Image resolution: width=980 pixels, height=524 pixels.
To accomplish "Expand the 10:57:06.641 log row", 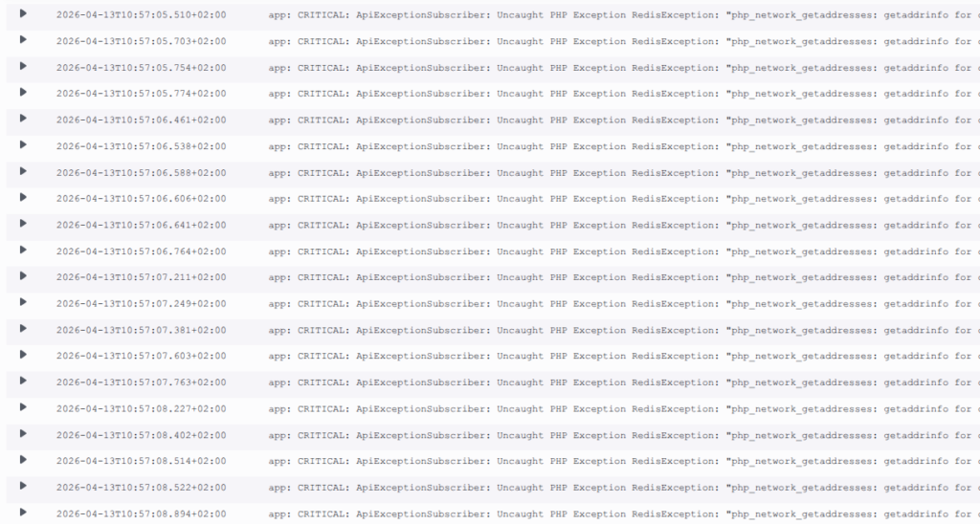I will (23, 223).
